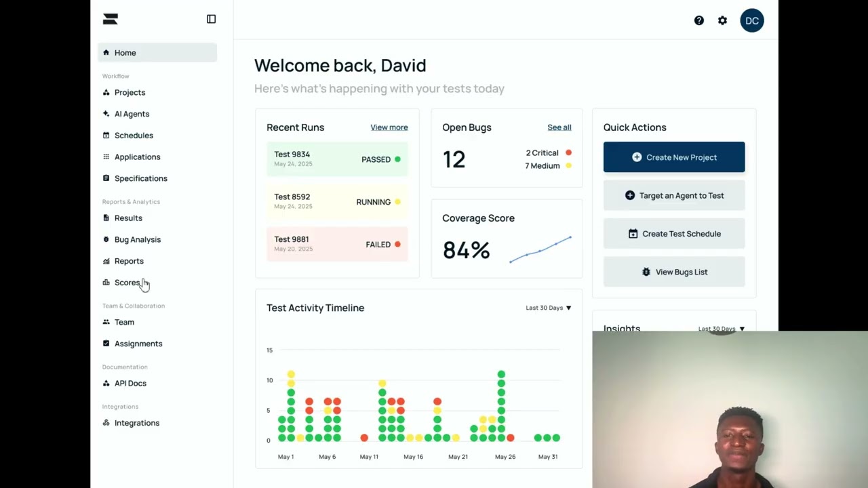Click the Applications grid icon
The width and height of the screenshot is (868, 488).
tap(106, 157)
